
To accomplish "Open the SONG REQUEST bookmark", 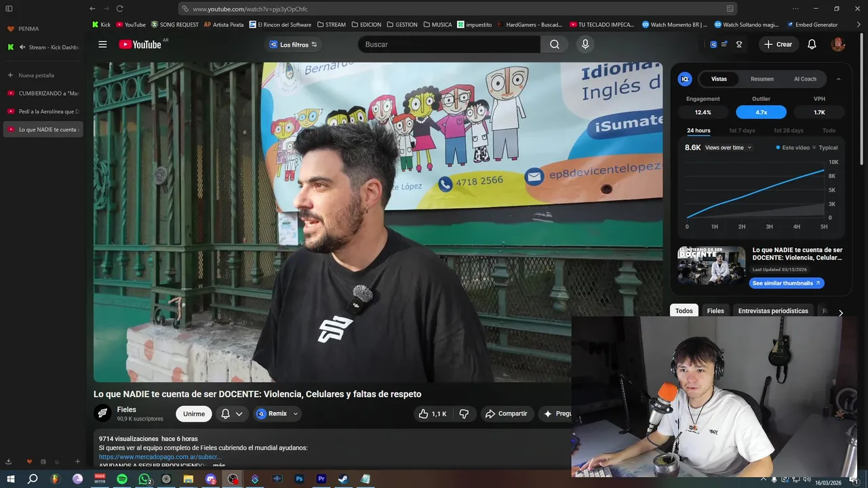I will tap(175, 24).
